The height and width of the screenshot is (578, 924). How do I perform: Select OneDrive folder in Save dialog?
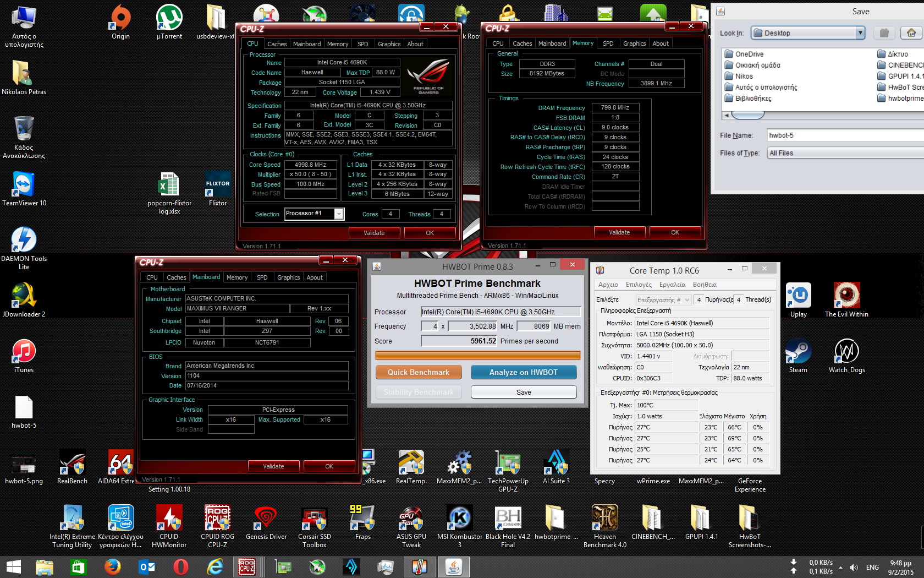pos(744,54)
